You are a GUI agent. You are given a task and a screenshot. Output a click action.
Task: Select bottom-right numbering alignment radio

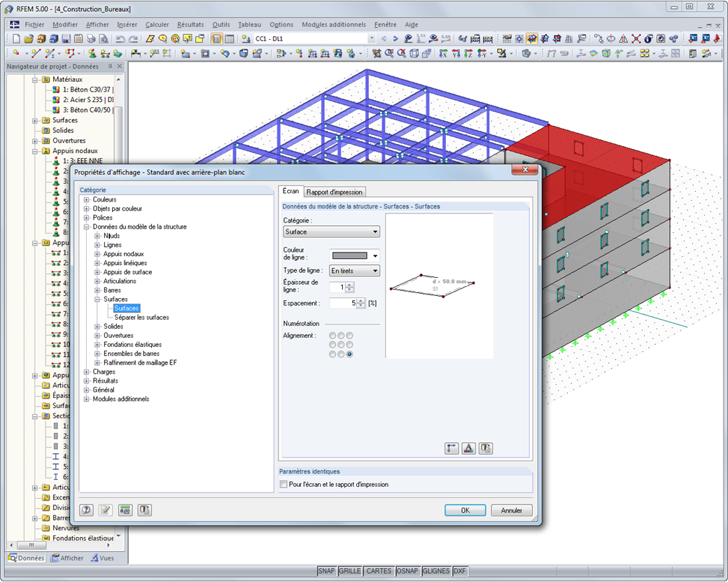(x=349, y=354)
